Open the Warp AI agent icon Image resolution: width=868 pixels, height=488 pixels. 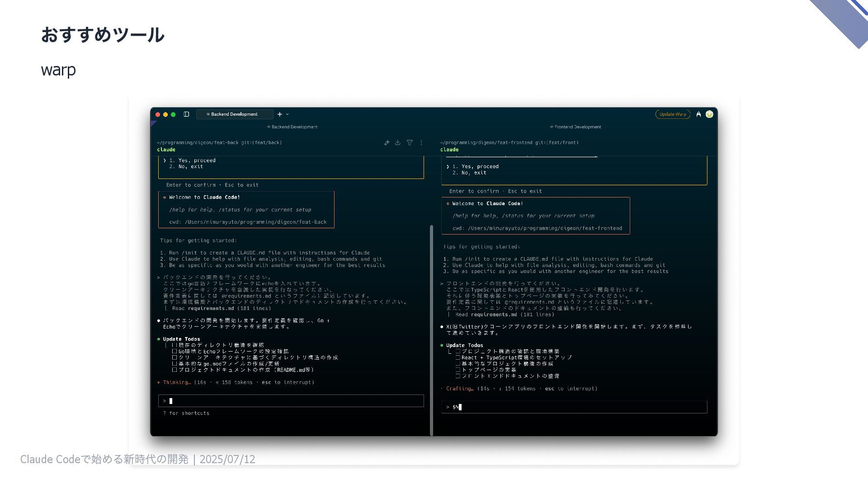coord(698,114)
